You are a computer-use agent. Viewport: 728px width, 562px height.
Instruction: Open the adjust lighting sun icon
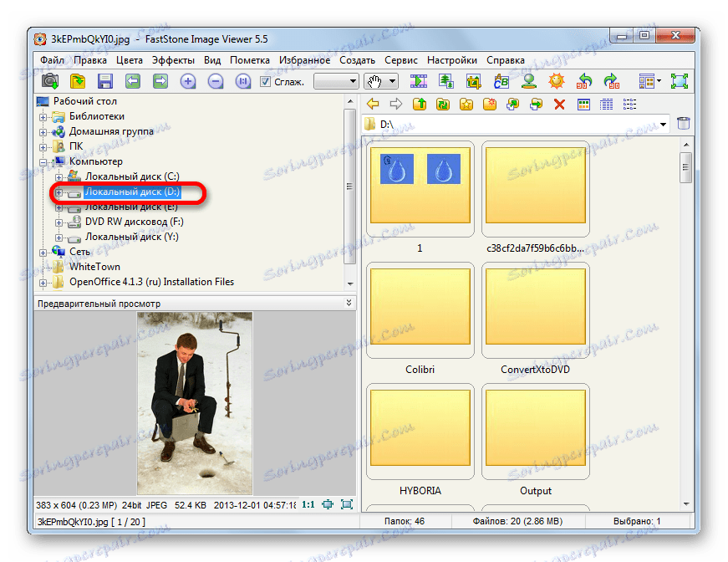556,81
